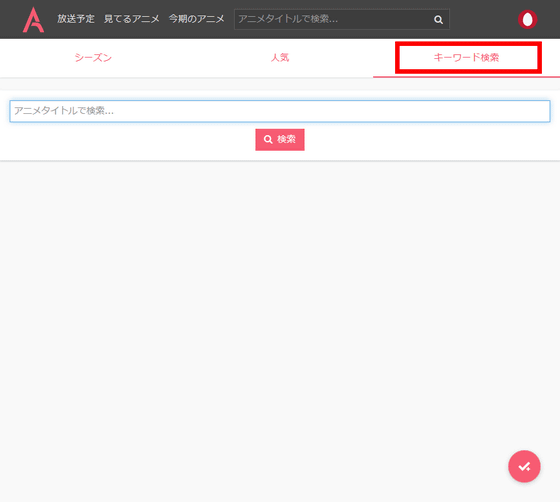This screenshot has height=502, width=560.
Task: Open the user profile avatar
Action: tap(528, 19)
